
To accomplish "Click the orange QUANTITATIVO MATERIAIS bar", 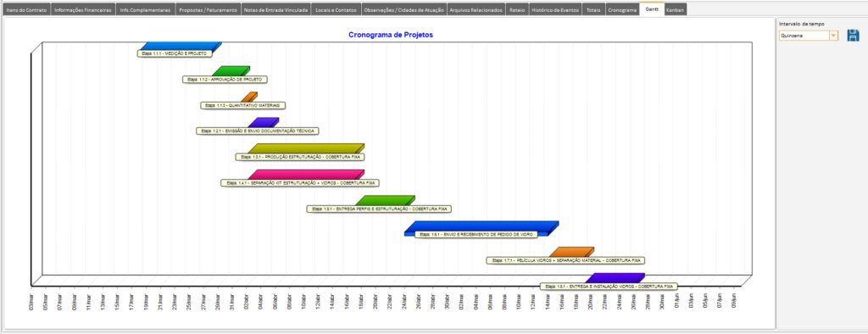I will click(x=249, y=97).
